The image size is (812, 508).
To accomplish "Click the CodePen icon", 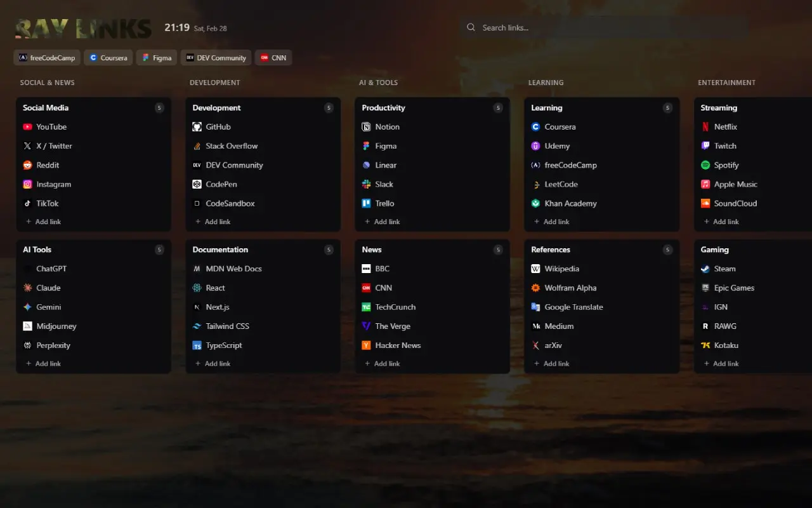I will [x=197, y=184].
